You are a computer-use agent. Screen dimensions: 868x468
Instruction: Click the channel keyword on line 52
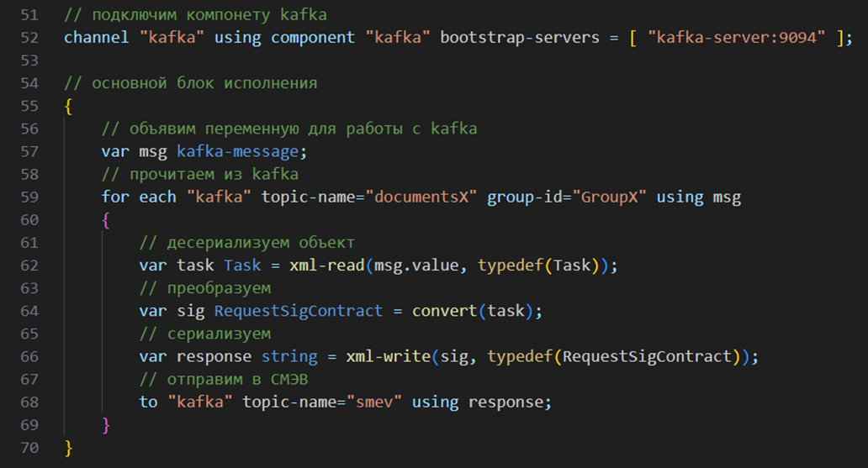[96, 38]
